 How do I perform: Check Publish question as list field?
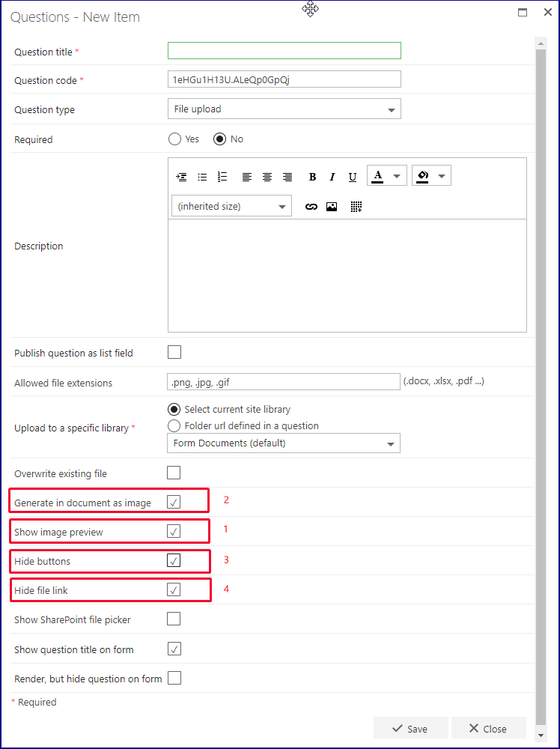point(174,352)
